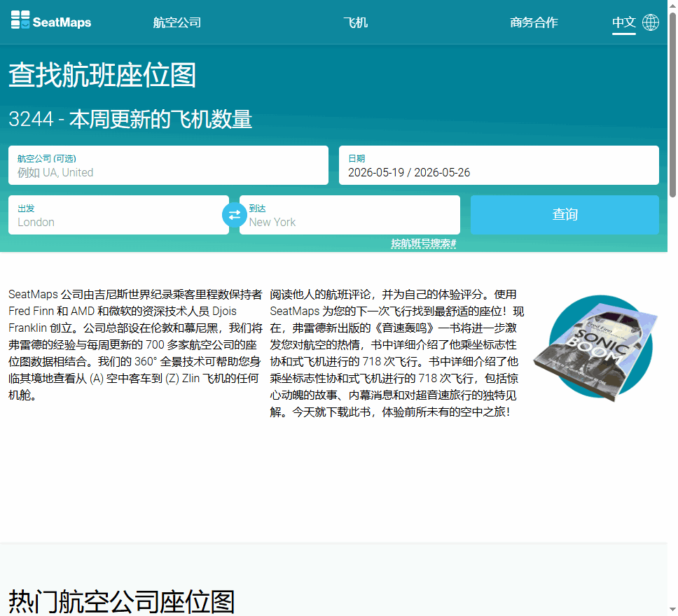Click the Sonic Boom book cover image
Screen dimensions: 678x616
(x=596, y=348)
